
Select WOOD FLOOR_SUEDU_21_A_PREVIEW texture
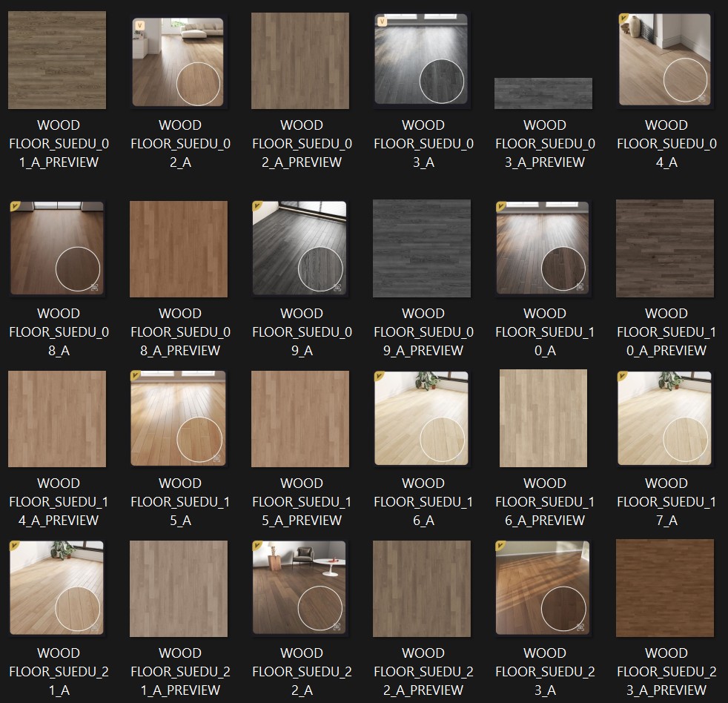[179, 589]
